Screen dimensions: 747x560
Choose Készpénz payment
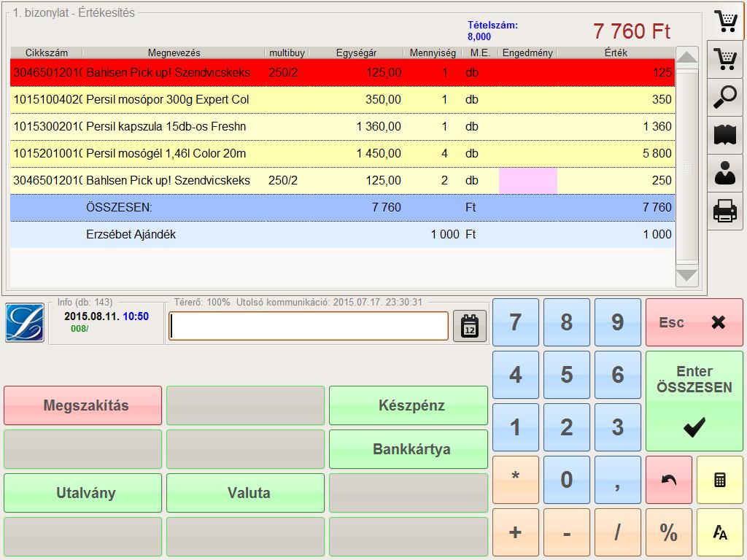pyautogui.click(x=409, y=405)
